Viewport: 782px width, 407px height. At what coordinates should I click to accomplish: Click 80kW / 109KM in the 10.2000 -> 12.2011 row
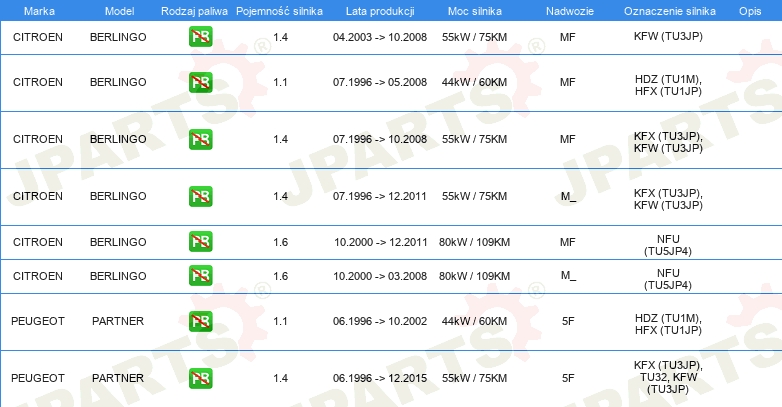click(474, 242)
